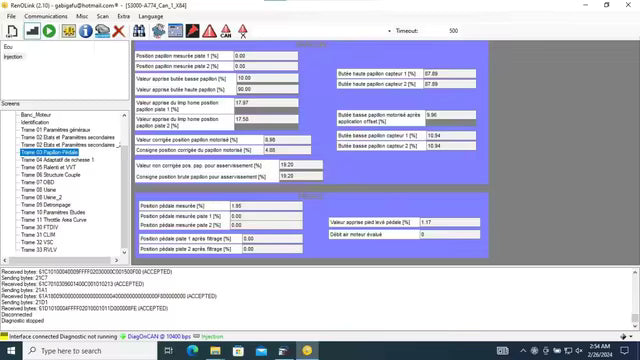Select Trame 04 Adaptatif de richesse 1
The width and height of the screenshot is (640, 360).
(x=58, y=160)
